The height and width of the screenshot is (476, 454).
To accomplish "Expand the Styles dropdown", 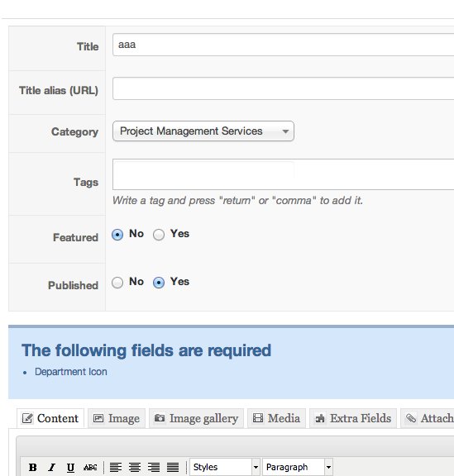I will coord(225,467).
